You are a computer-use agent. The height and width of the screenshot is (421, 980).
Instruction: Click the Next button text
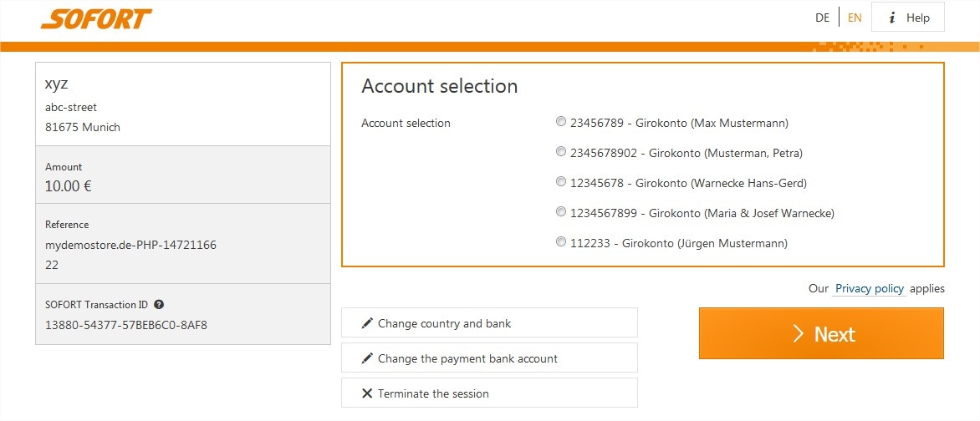(835, 334)
